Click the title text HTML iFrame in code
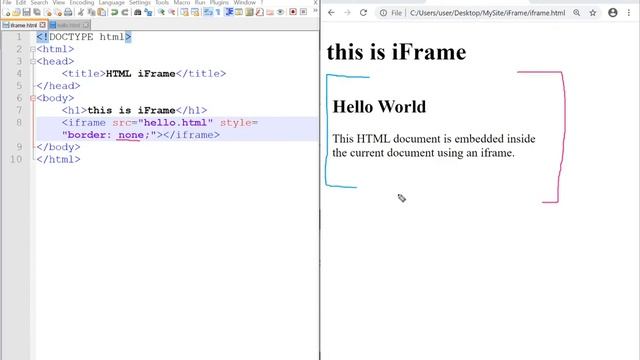The width and height of the screenshot is (640, 360). pyautogui.click(x=140, y=74)
